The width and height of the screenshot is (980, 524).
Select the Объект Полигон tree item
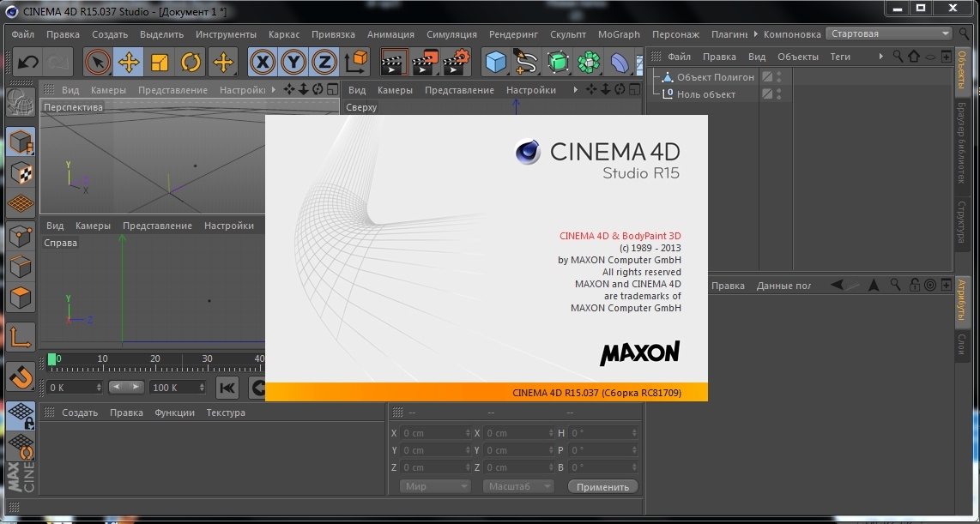pyautogui.click(x=716, y=77)
